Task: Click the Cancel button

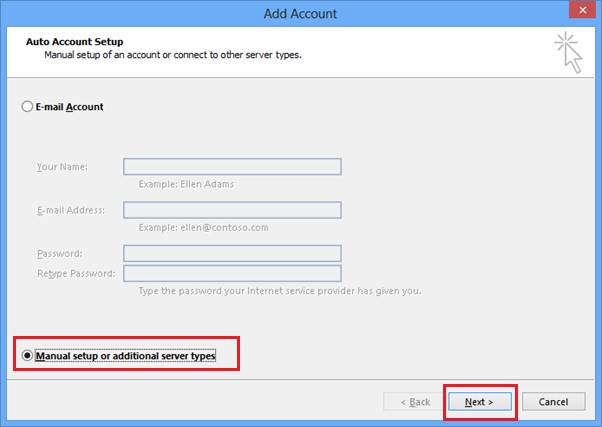Action: pos(553,402)
